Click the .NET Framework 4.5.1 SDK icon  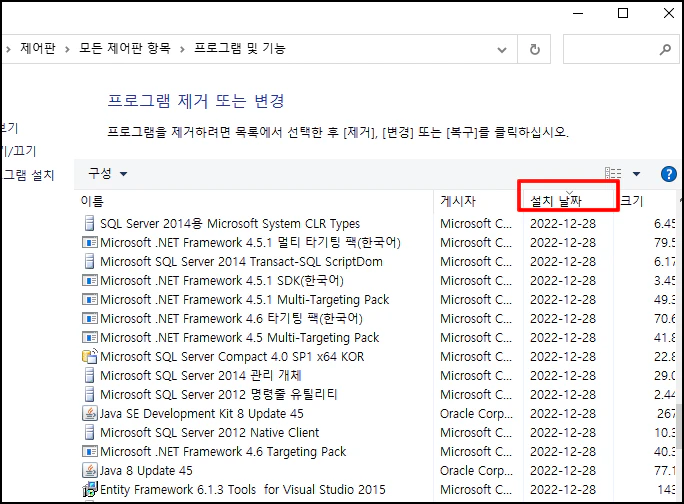[89, 280]
